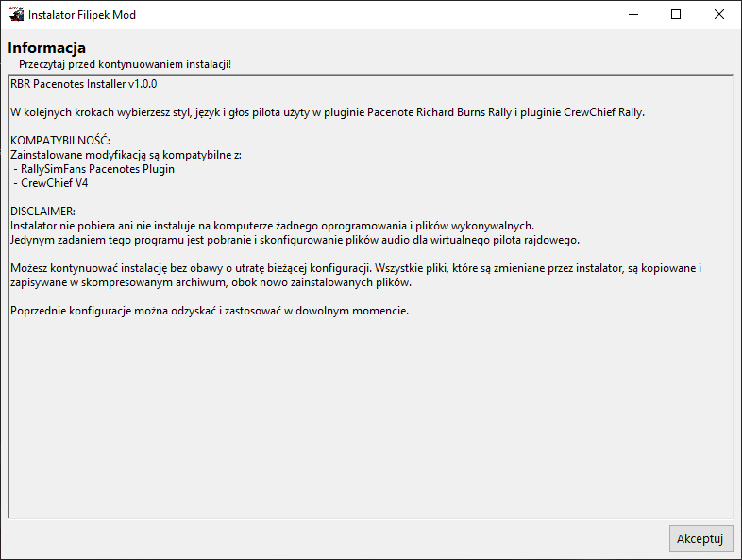Click the W kolejnych krokach sentence
The width and height of the screenshot is (742, 560).
[327, 112]
